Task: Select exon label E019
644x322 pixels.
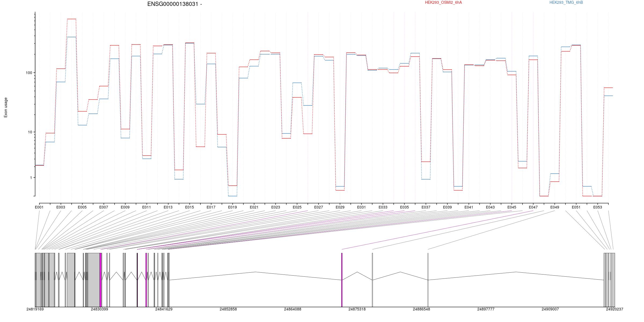Action: [x=232, y=207]
